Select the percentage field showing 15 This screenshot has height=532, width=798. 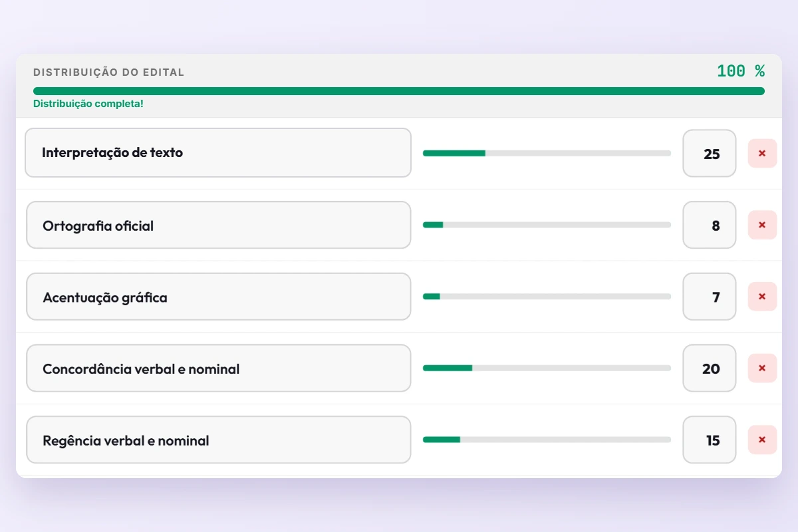(x=710, y=440)
